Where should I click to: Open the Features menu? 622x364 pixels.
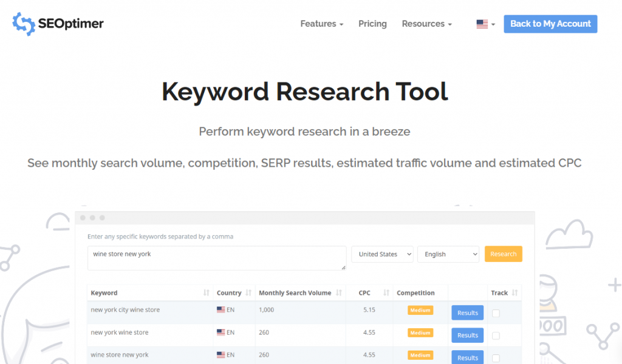pos(321,24)
